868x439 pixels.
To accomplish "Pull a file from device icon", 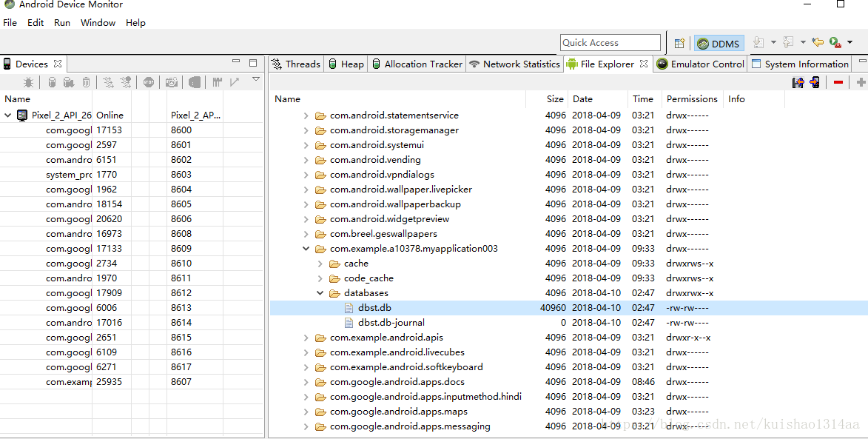I will (798, 82).
